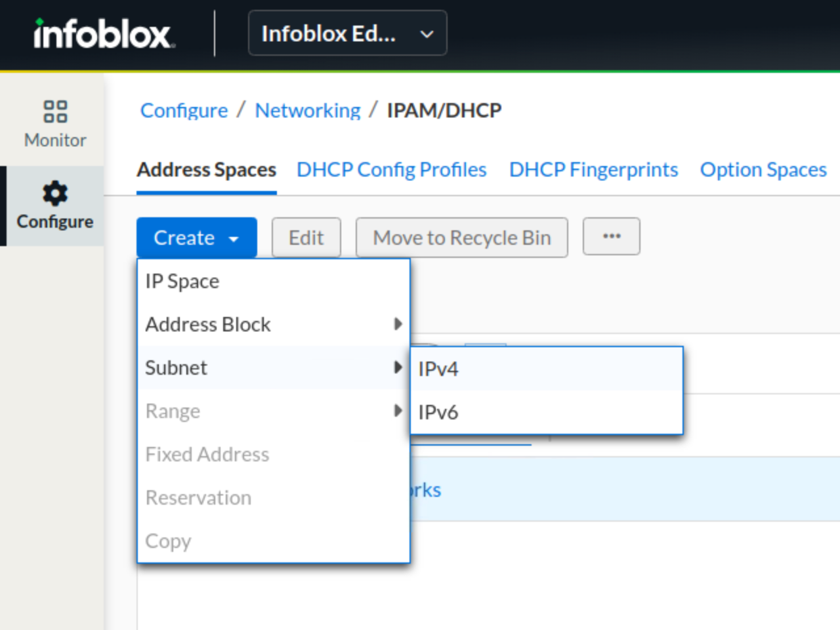Toggle the Create dropdown button

tap(196, 238)
